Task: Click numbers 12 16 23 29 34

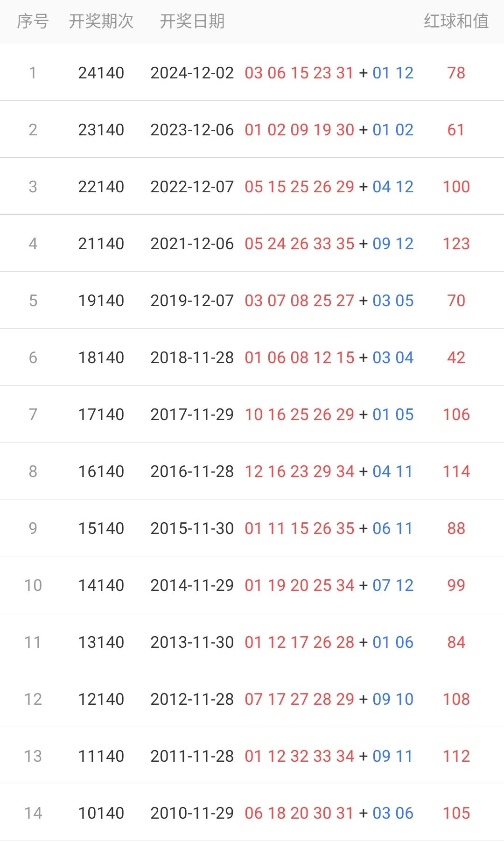Action: (299, 471)
